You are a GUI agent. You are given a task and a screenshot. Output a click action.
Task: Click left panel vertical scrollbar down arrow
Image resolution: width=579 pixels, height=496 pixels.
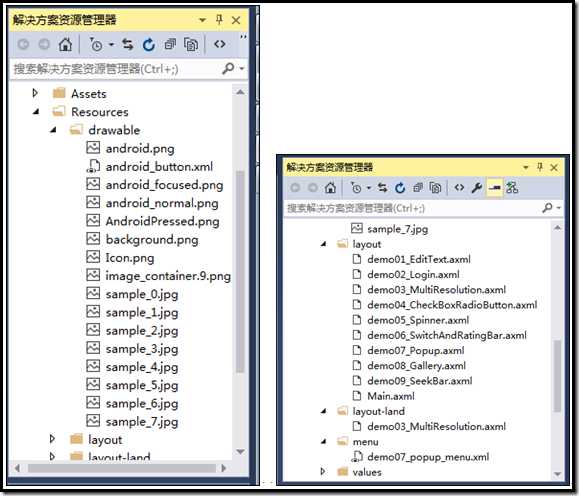coord(240,451)
